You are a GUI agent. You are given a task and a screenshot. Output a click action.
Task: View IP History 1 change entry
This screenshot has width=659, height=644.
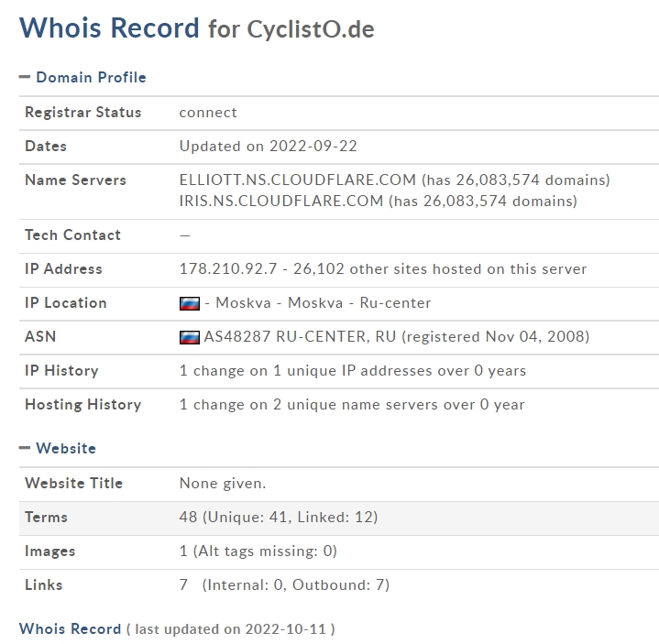[353, 370]
